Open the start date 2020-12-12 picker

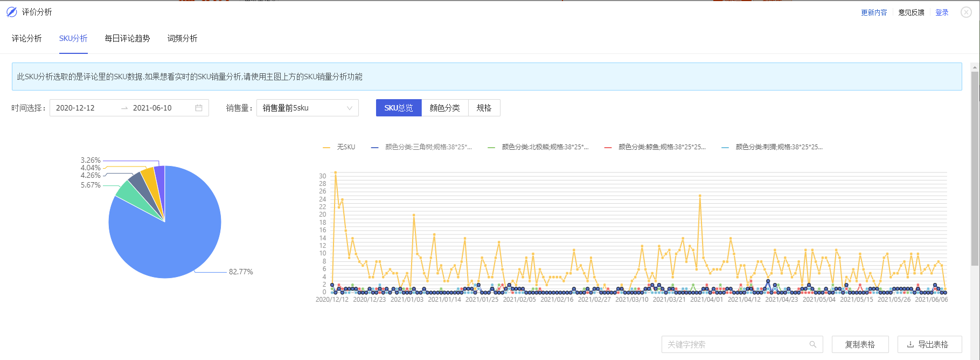point(75,108)
